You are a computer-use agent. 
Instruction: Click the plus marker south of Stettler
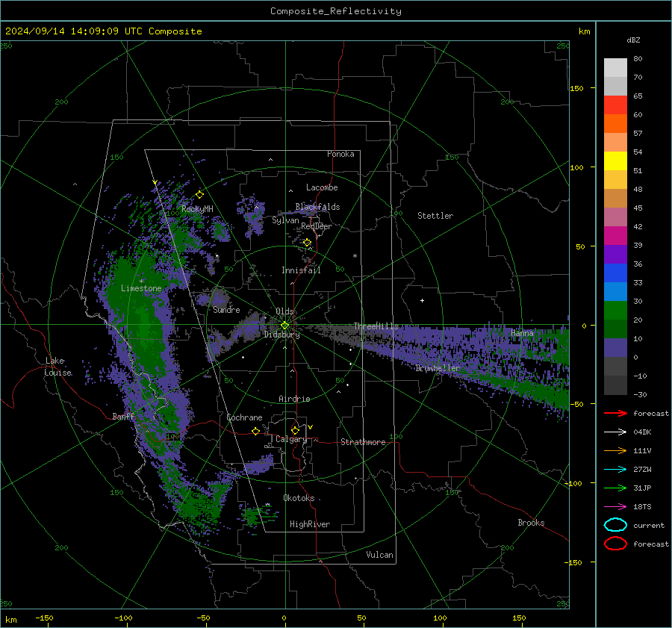422,300
